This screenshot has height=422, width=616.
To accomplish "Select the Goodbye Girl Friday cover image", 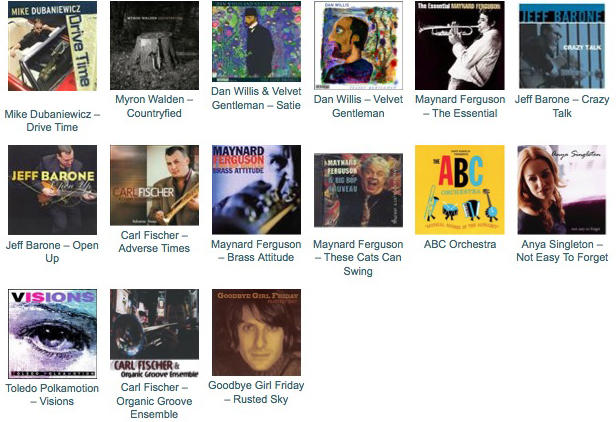I will click(256, 332).
